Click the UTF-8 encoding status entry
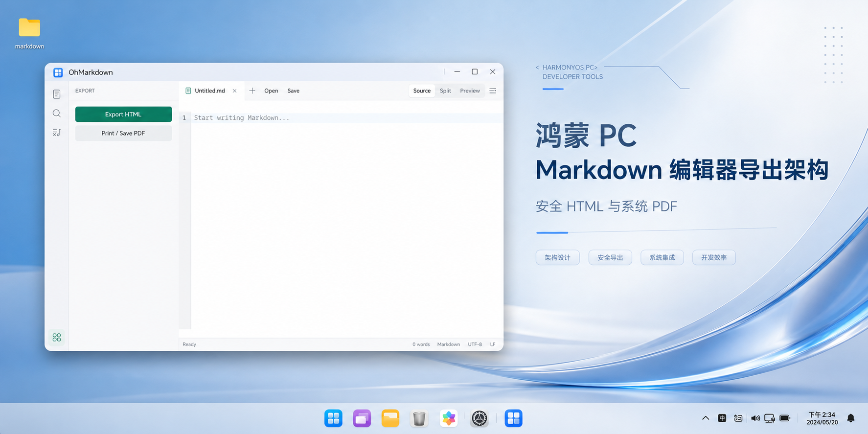This screenshot has height=434, width=868. (x=475, y=344)
